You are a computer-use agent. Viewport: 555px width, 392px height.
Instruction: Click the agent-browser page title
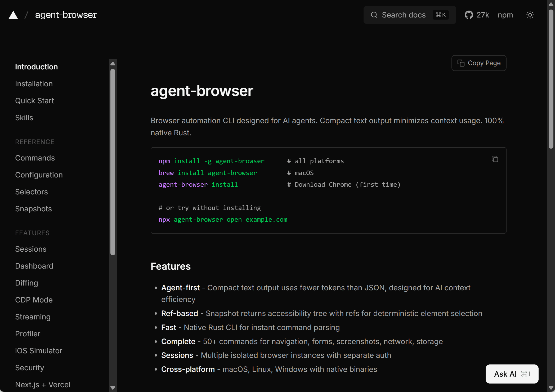click(x=202, y=91)
